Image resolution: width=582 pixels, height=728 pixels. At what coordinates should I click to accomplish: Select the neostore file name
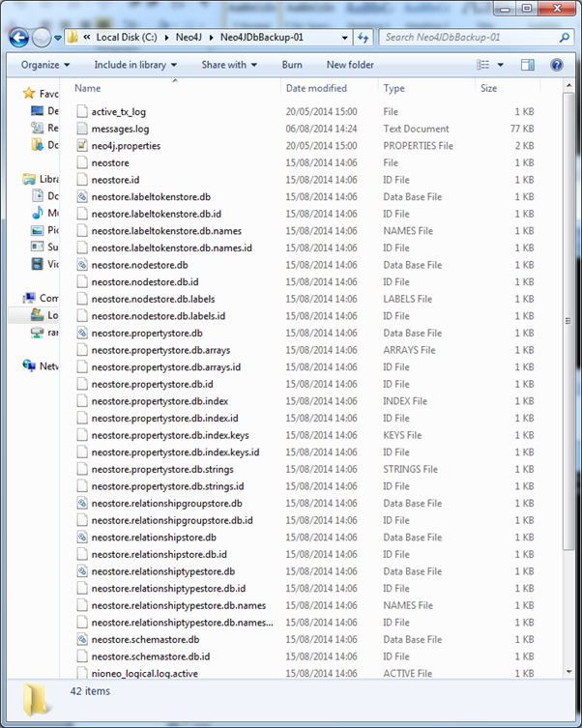tap(110, 163)
